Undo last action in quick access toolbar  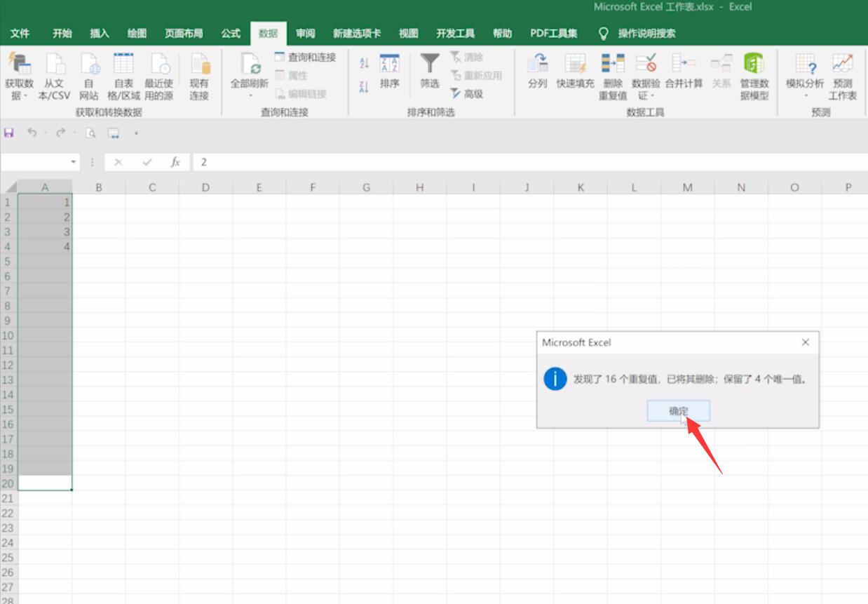[32, 133]
